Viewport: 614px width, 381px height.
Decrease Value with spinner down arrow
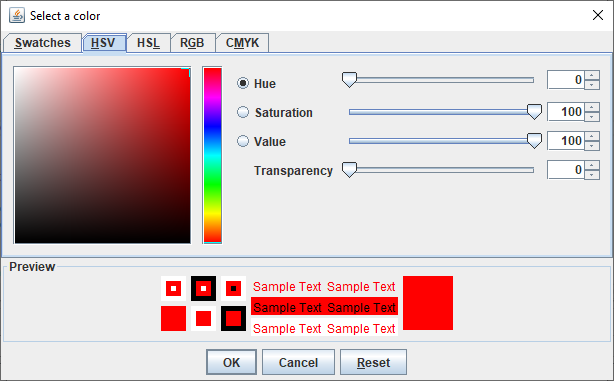(x=592, y=146)
